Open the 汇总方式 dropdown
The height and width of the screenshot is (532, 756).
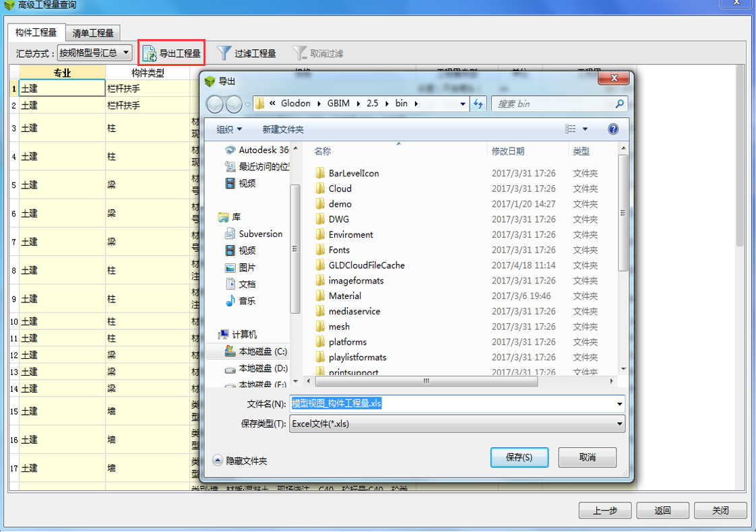point(94,53)
